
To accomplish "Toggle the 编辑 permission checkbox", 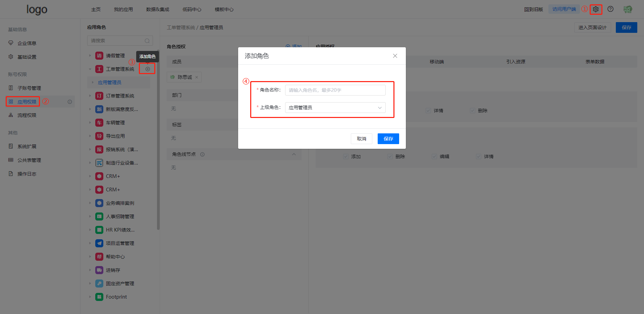I will (x=434, y=156).
